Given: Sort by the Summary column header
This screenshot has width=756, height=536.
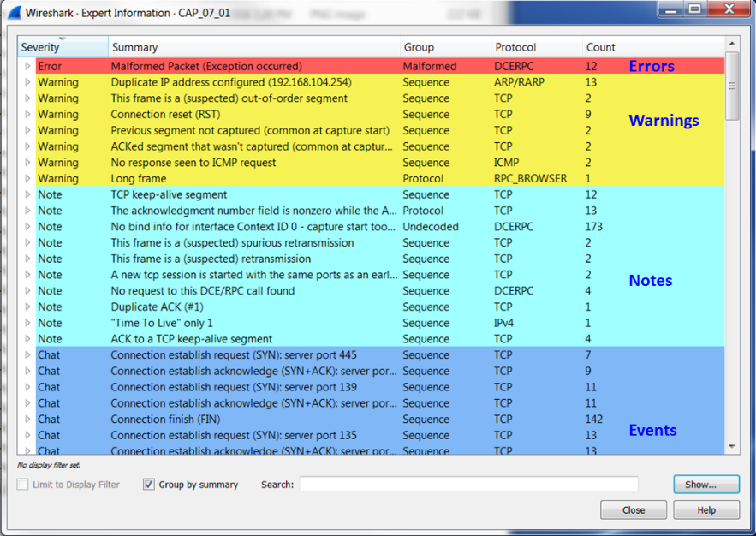Looking at the screenshot, I should [254, 47].
